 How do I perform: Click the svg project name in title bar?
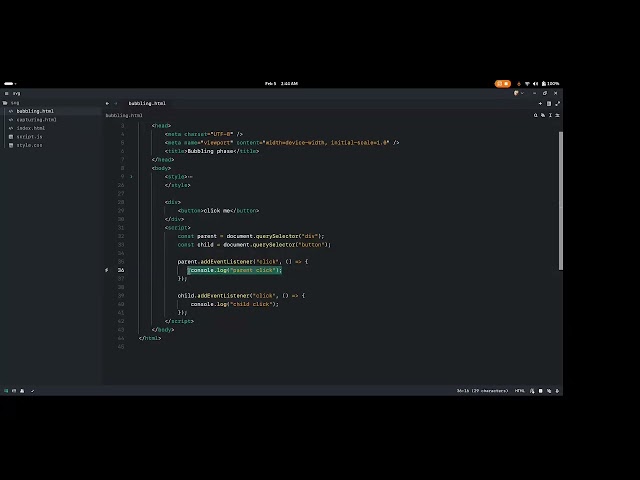[x=16, y=93]
